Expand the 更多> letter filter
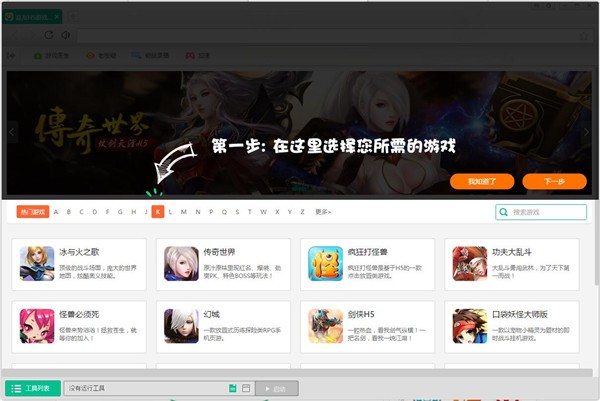 pyautogui.click(x=323, y=212)
